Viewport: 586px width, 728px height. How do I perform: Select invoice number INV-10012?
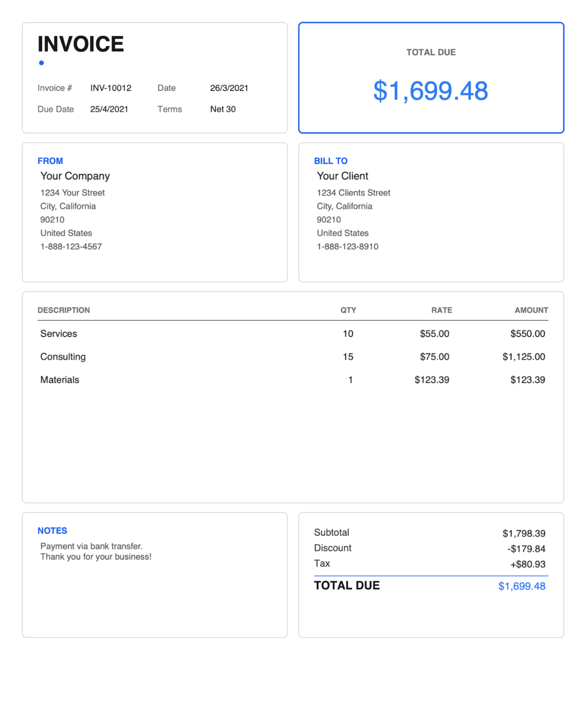[111, 88]
